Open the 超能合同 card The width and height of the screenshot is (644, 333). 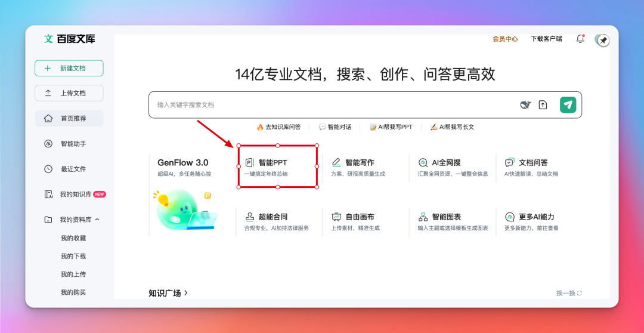point(278,222)
